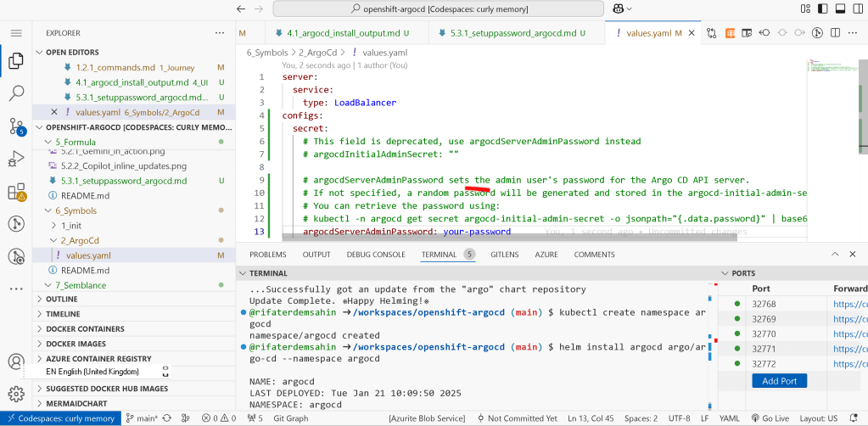The height and width of the screenshot is (426, 868).
Task: Open the Output panel tab
Action: tap(316, 255)
